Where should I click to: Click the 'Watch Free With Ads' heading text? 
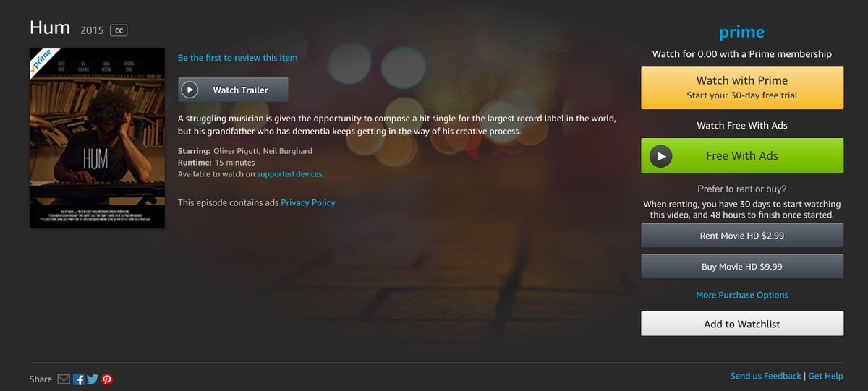point(742,126)
